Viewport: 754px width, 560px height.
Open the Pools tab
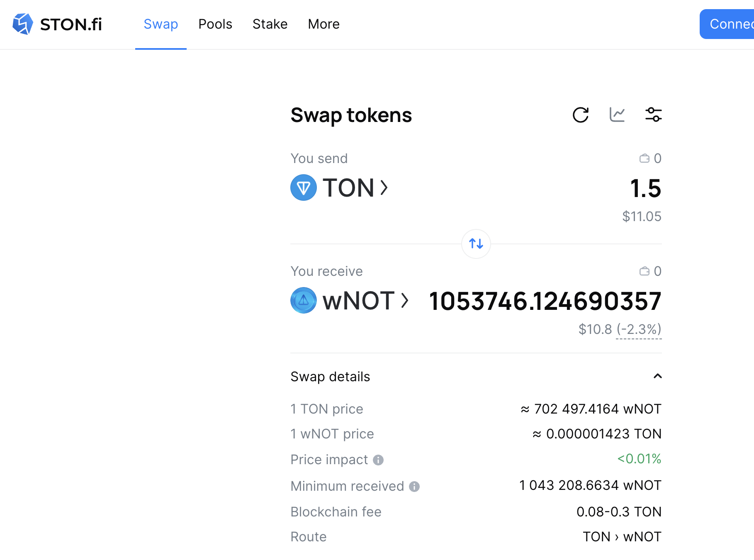(215, 24)
